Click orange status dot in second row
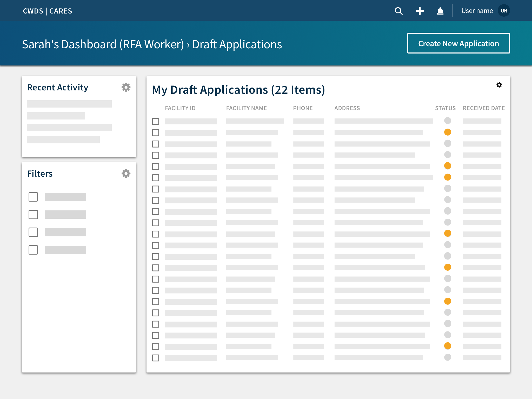Image resolution: width=532 pixels, height=399 pixels. (x=447, y=132)
